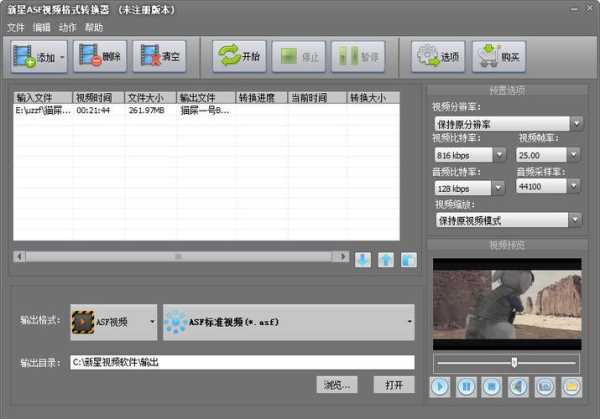Image resolution: width=600 pixels, height=419 pixels.
Task: Open 选项 (Options) gear button
Action: [438, 57]
